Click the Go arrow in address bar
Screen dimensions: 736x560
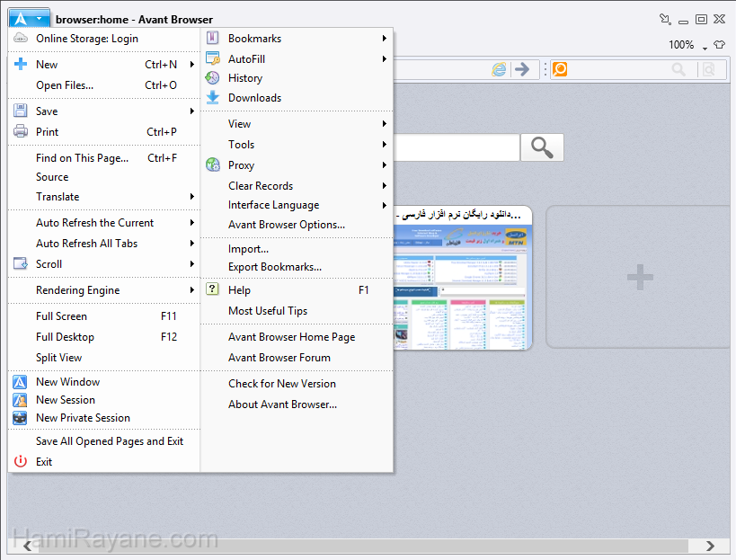[x=522, y=69]
